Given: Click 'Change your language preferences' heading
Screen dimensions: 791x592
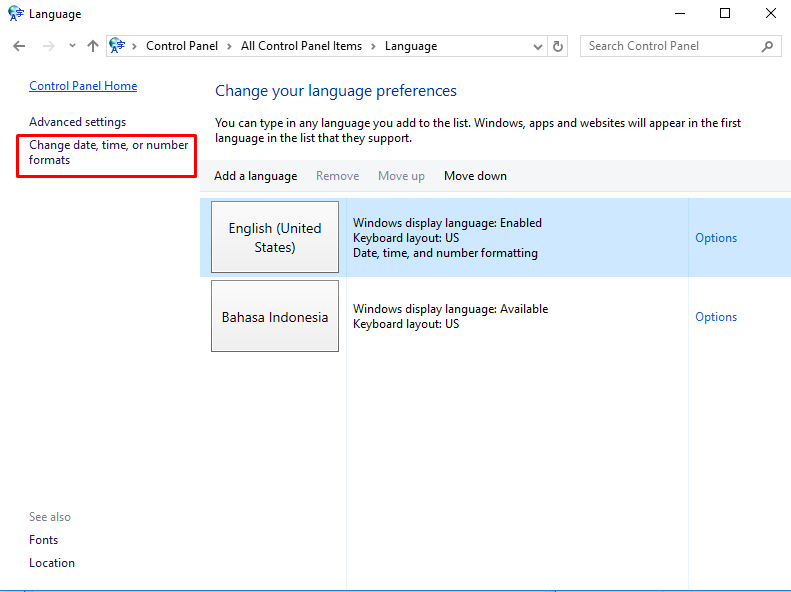Looking at the screenshot, I should click(x=335, y=91).
